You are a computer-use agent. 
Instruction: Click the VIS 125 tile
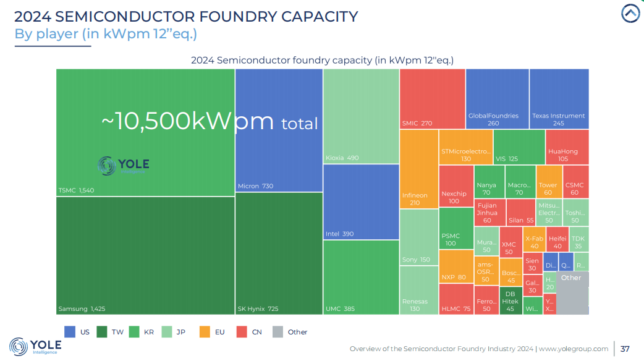click(519, 148)
